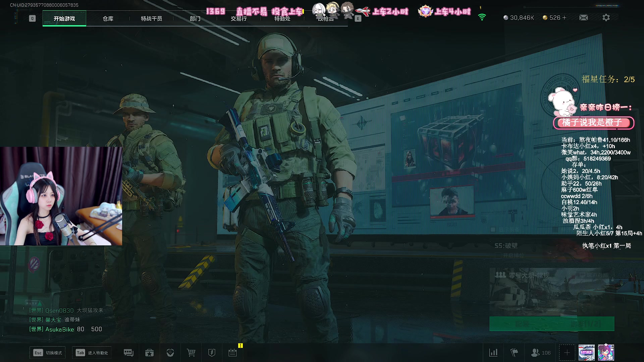This screenshot has height=362, width=644.
Task: Click the qq群：518249369 text
Action: click(588, 159)
